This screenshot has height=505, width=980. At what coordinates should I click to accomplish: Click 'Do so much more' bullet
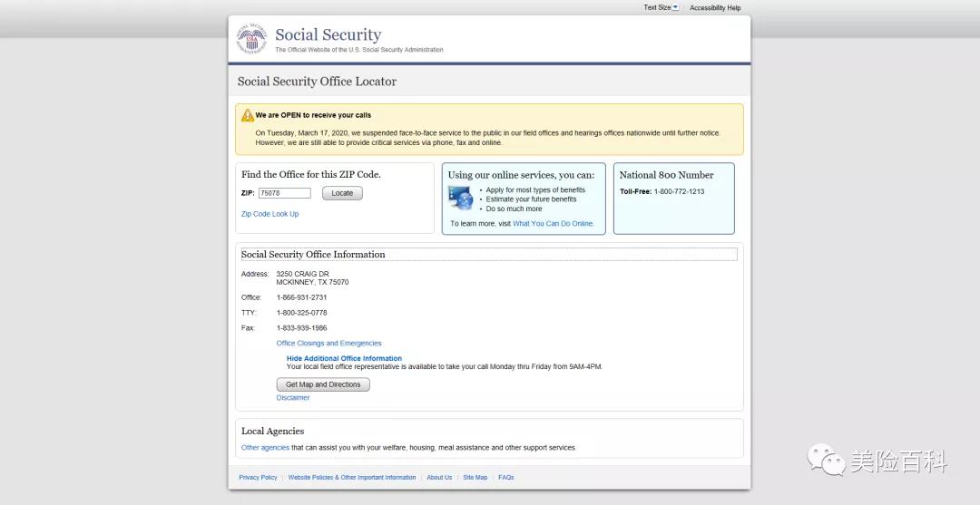pyautogui.click(x=514, y=209)
